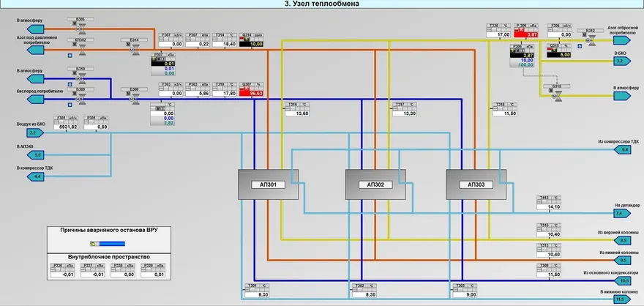Open the P303 pressure indicator
Screen dimensions: 644x306
tap(198, 89)
